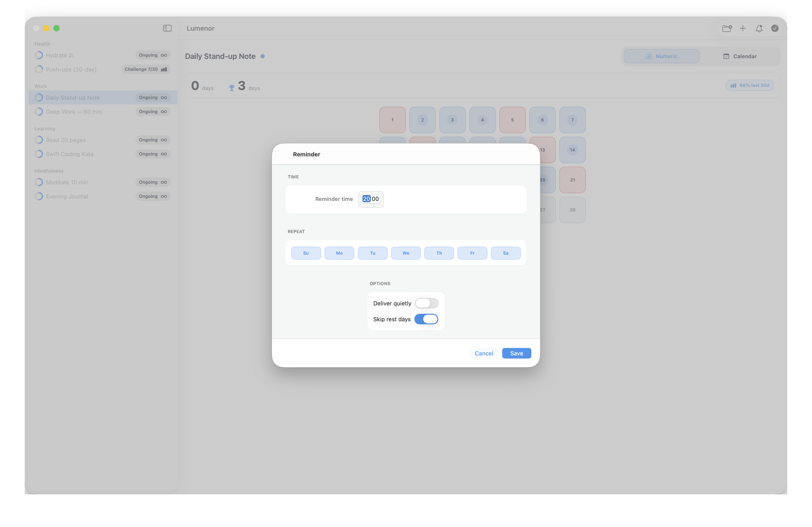Cancel the Reminder dialog
The height and width of the screenshot is (527, 812).
pyautogui.click(x=484, y=353)
